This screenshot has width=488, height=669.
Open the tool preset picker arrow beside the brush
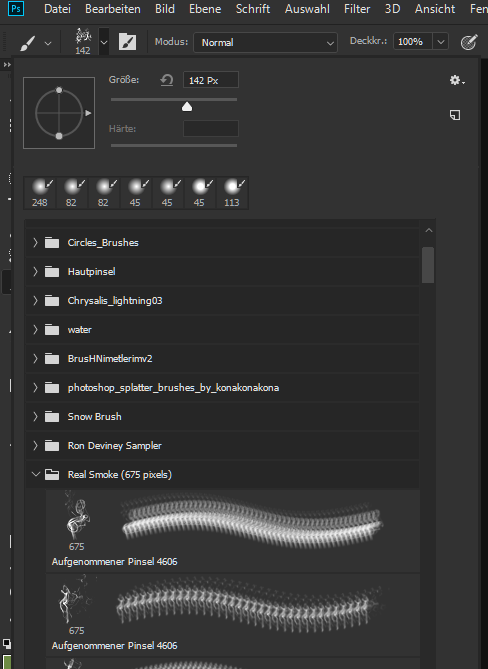pyautogui.click(x=48, y=43)
